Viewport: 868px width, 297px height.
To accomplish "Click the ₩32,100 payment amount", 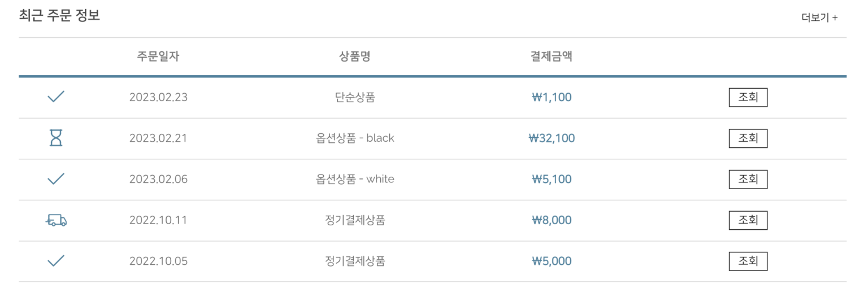I will click(552, 138).
